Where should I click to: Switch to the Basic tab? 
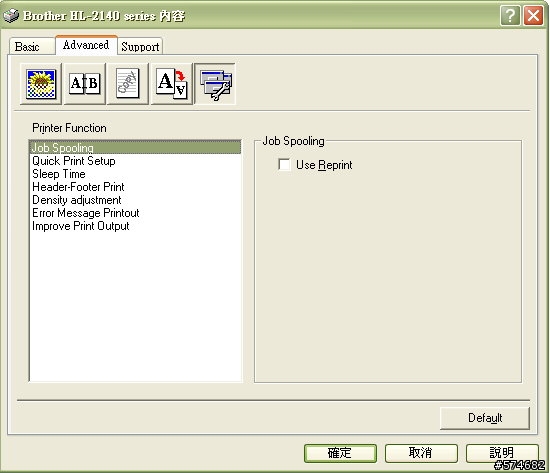click(x=32, y=46)
